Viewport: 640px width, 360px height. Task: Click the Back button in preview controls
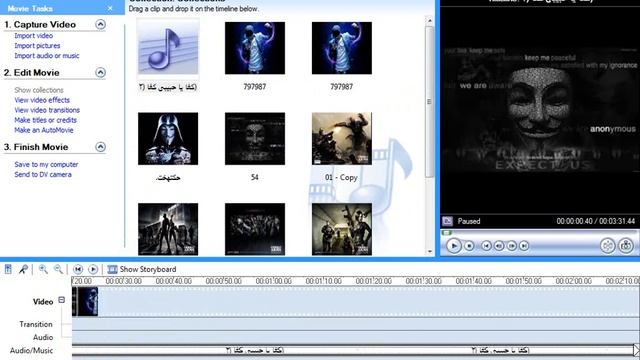click(486, 246)
